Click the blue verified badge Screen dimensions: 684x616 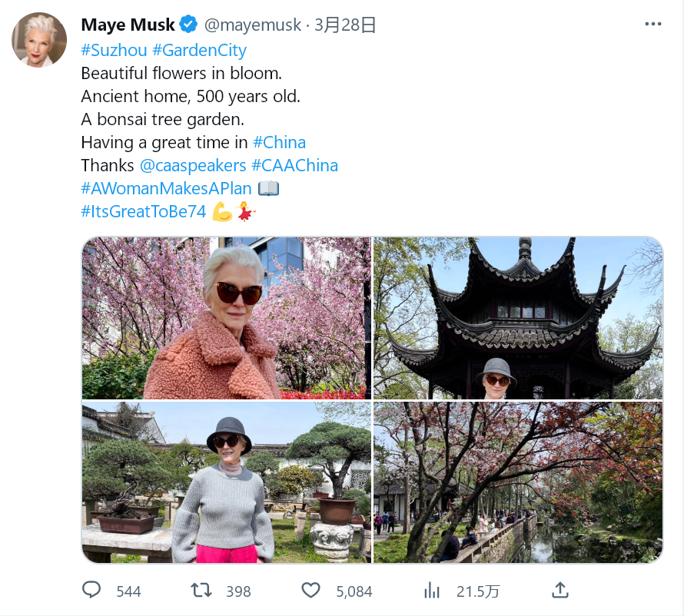click(188, 25)
